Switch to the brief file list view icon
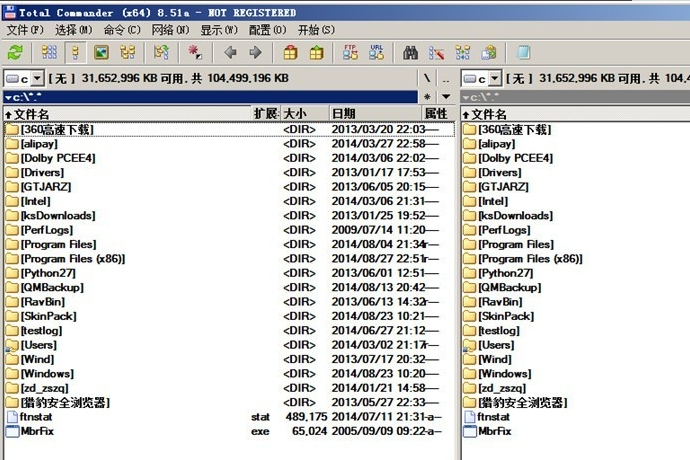This screenshot has width=690, height=460. (49, 53)
